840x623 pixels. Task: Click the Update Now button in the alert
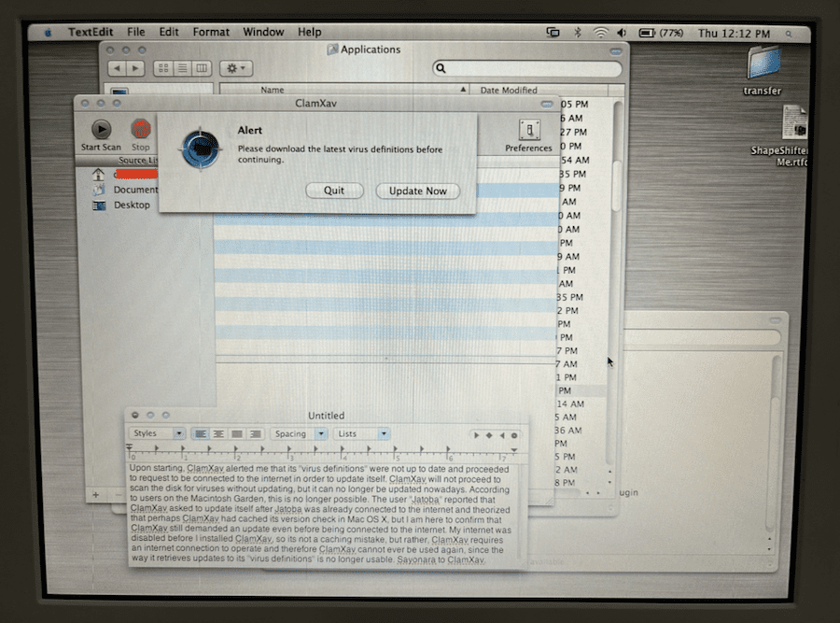(418, 191)
